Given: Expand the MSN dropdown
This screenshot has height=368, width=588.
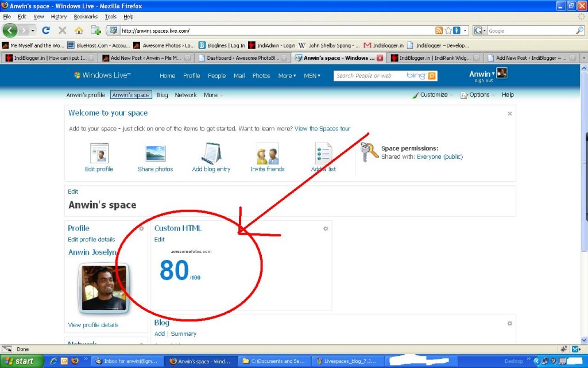Looking at the screenshot, I should click(312, 75).
